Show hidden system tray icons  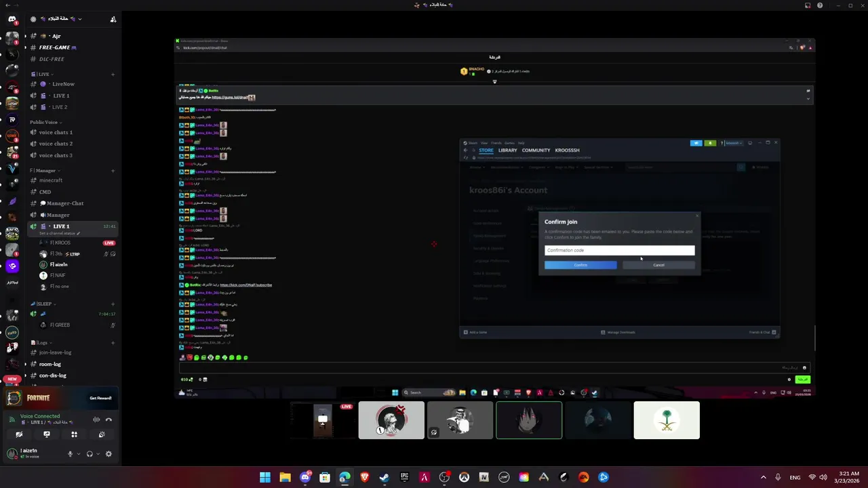click(763, 477)
